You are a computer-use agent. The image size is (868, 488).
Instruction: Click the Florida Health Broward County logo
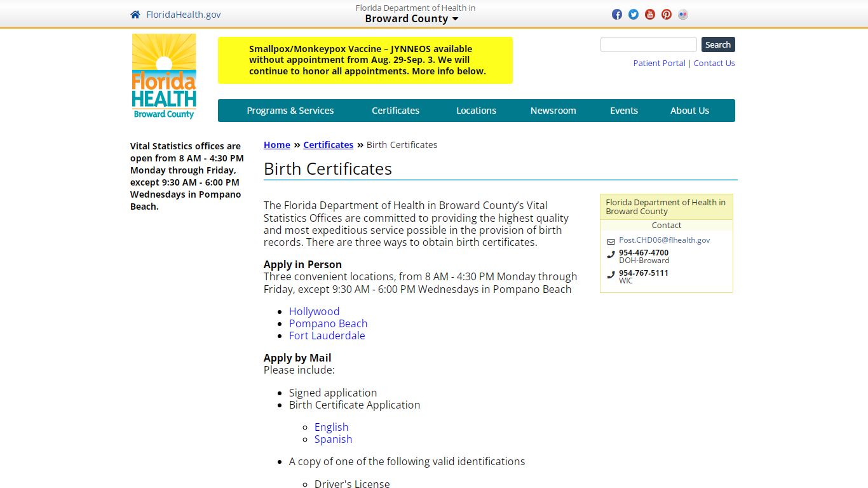(164, 76)
